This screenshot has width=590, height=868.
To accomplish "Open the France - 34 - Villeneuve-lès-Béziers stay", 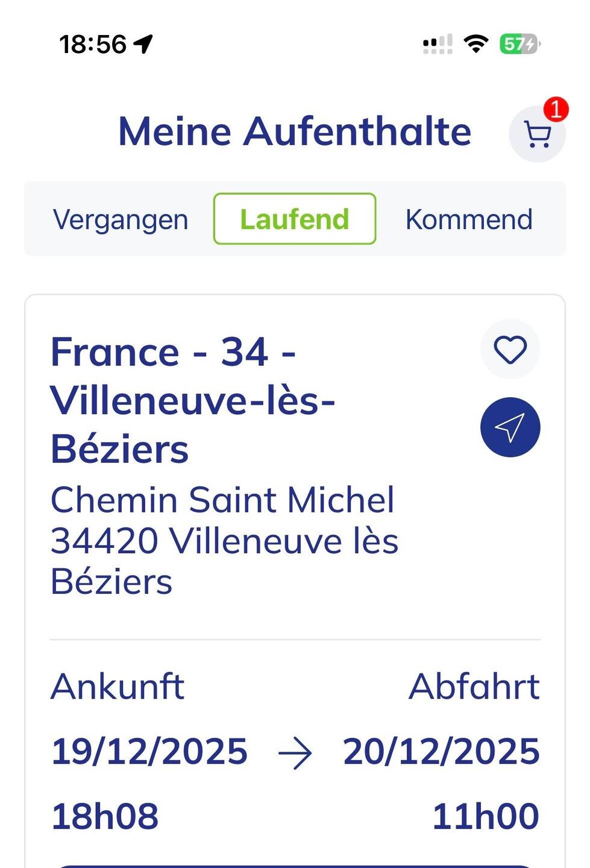I will tap(193, 400).
